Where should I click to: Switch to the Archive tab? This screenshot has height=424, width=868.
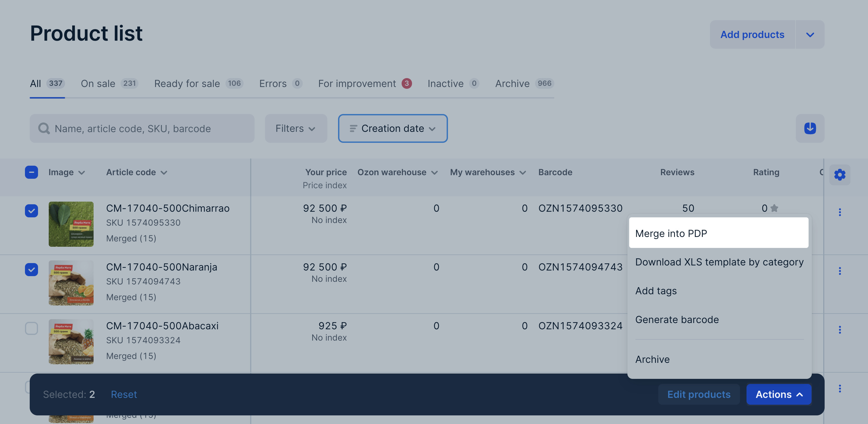point(512,83)
